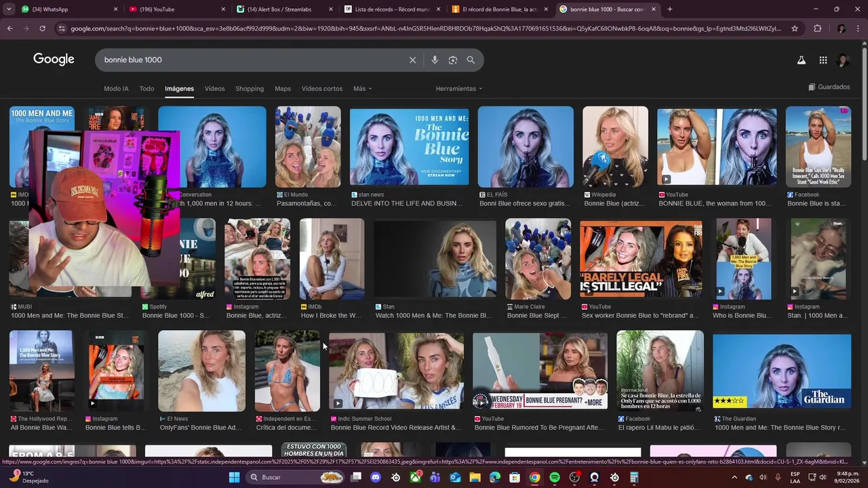This screenshot has width=868, height=488.
Task: Open the Guardados saved items link
Action: pyautogui.click(x=829, y=87)
